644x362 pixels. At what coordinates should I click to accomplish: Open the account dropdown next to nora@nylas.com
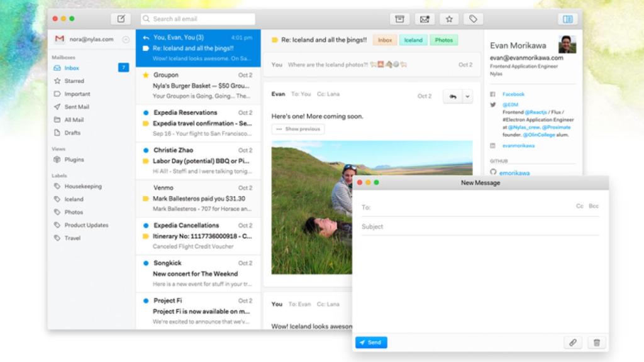pyautogui.click(x=126, y=39)
